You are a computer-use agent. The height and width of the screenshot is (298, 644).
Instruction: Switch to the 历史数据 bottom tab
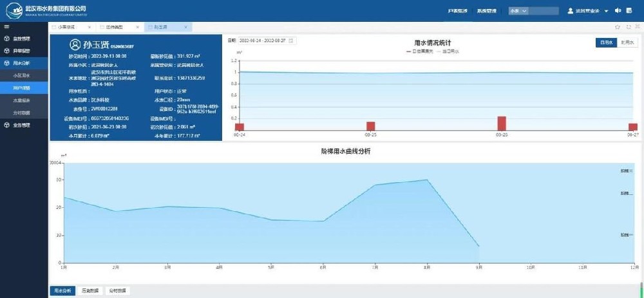pyautogui.click(x=90, y=291)
